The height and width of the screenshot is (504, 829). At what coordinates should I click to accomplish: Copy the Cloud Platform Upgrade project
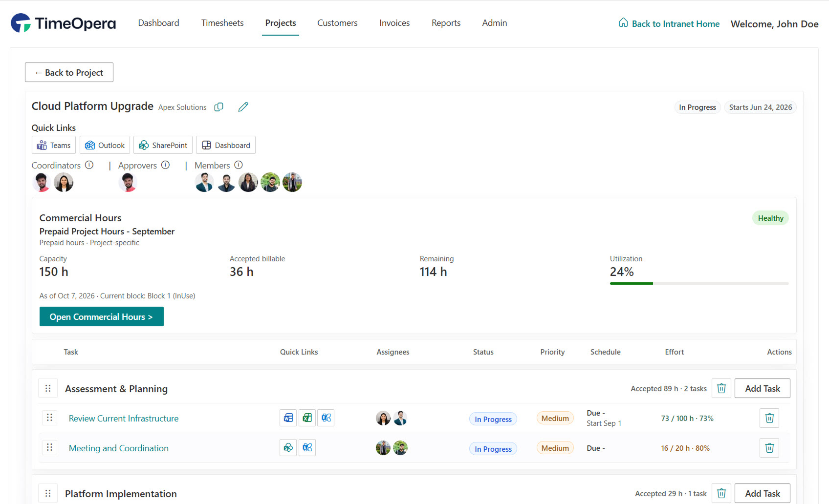point(219,107)
